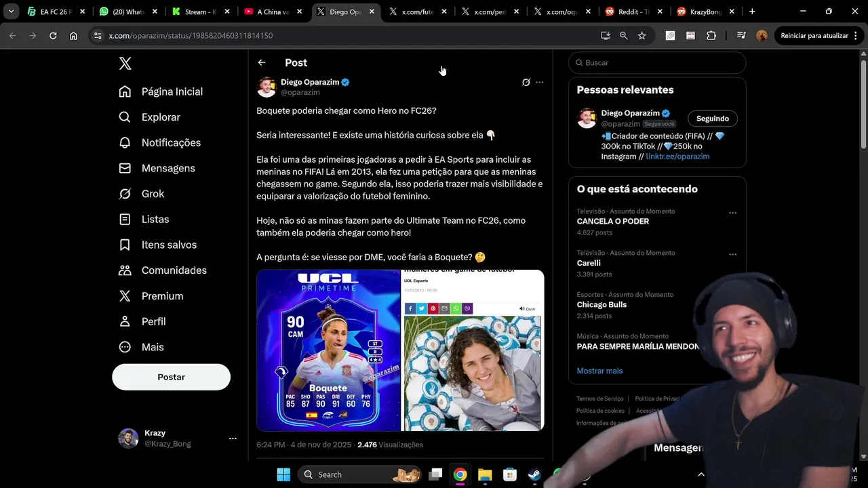The image size is (868, 488).
Task: Open Mensagens in the sidebar
Action: pos(157,168)
